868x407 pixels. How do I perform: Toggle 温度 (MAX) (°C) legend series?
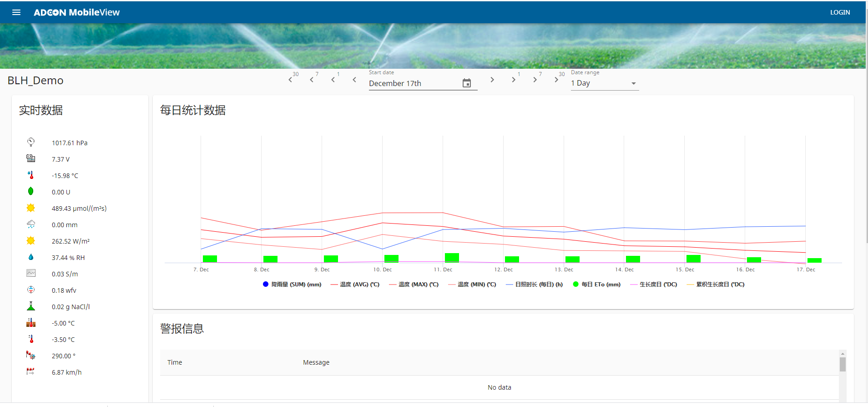coord(414,284)
